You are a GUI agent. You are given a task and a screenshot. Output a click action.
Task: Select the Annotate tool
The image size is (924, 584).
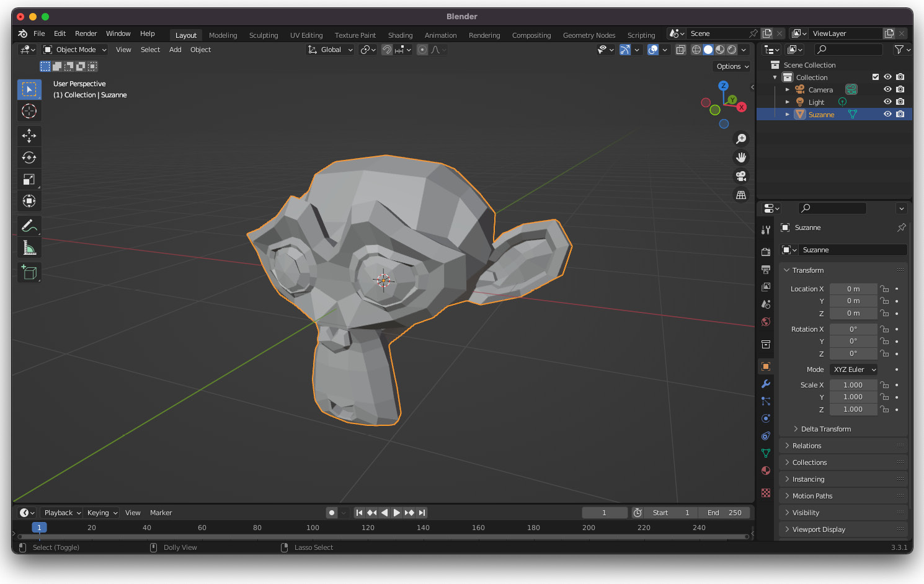(29, 226)
